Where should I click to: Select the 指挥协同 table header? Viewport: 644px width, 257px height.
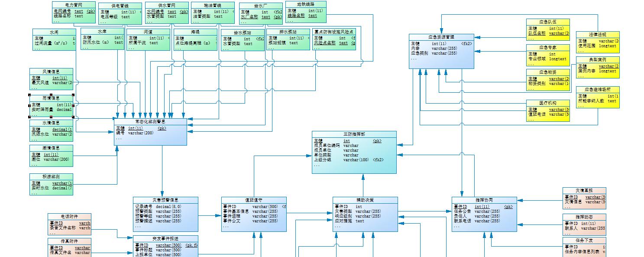[x=484, y=200]
